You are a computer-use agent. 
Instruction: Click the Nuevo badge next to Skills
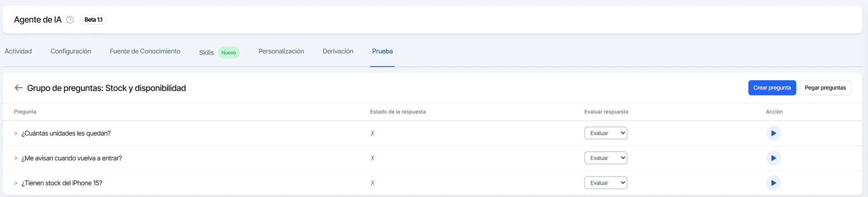point(229,52)
